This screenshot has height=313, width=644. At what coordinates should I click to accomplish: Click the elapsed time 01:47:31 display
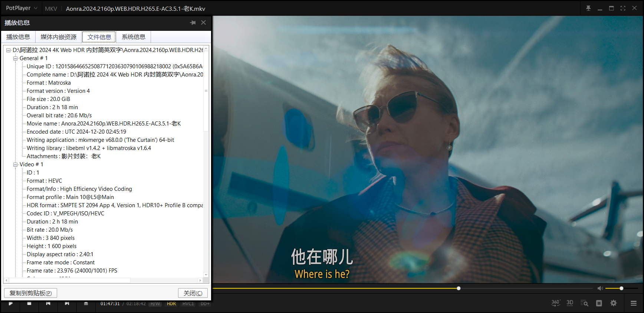110,304
